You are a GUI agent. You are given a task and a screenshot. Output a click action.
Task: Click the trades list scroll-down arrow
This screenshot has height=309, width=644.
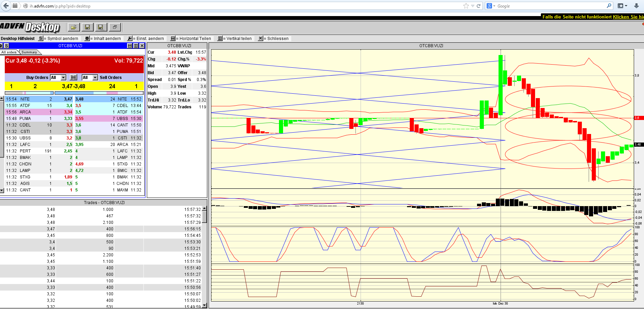(x=205, y=305)
